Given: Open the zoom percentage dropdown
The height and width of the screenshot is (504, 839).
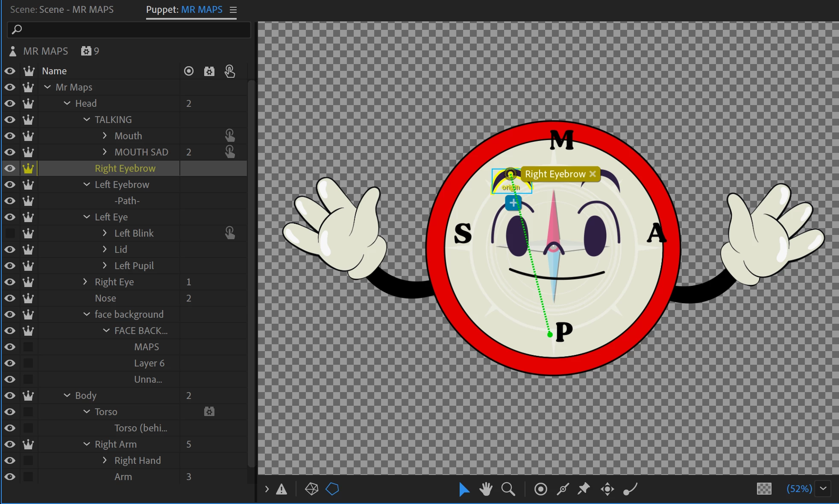Looking at the screenshot, I should tap(823, 489).
